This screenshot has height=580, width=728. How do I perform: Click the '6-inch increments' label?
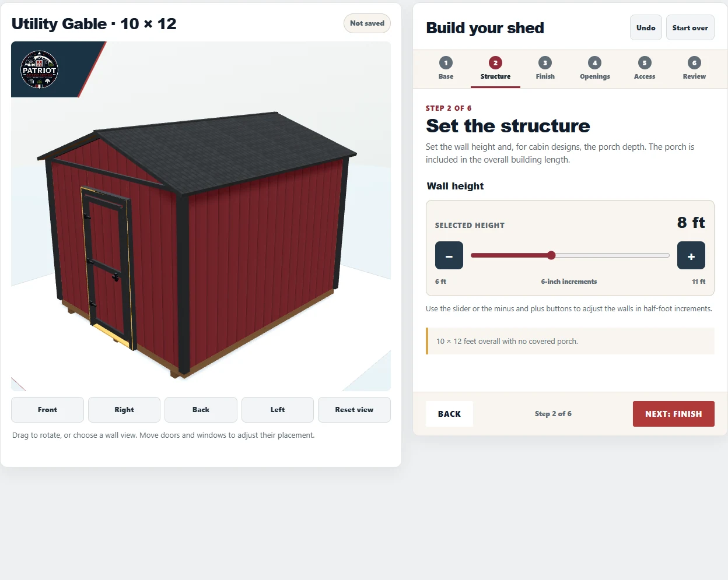(569, 282)
